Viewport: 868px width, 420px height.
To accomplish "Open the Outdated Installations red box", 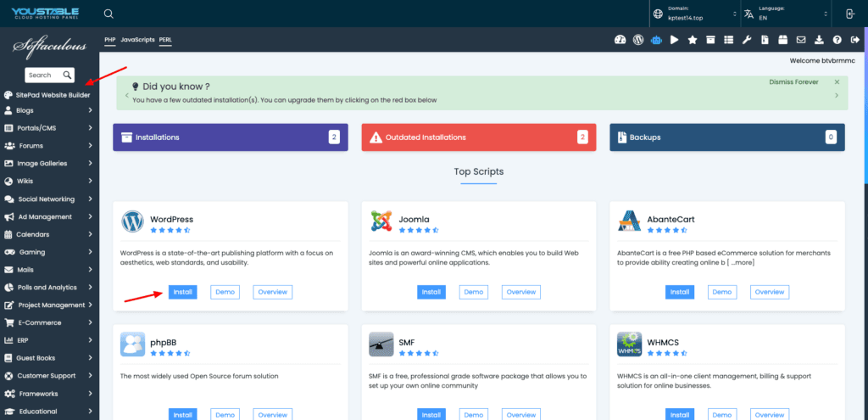I will (x=479, y=137).
